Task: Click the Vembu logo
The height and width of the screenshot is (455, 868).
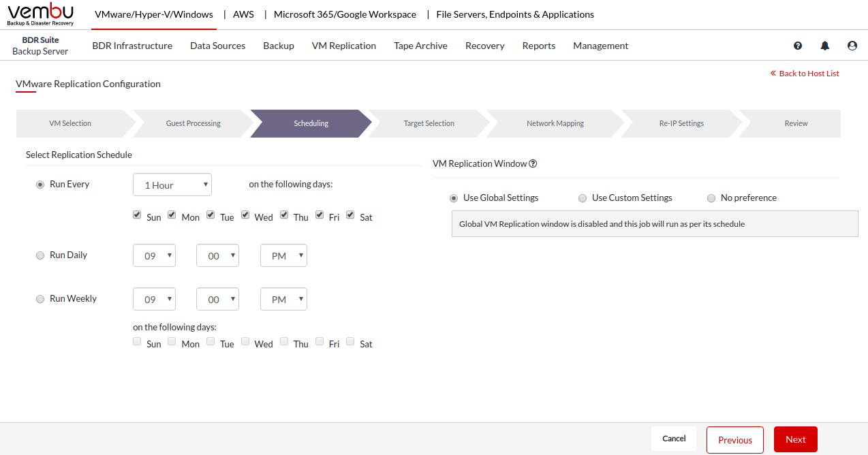Action: (41, 14)
